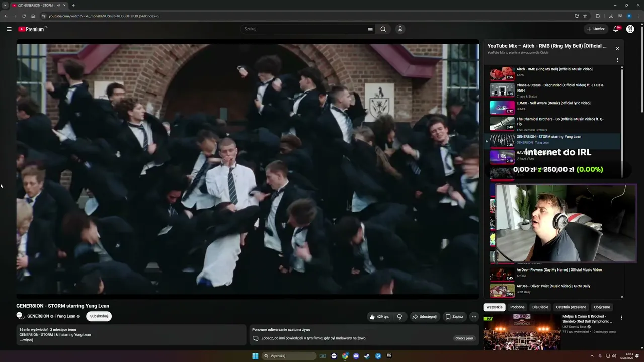644x362 pixels.
Task: Open the YouTube hamburger guide menu
Action: point(9,29)
